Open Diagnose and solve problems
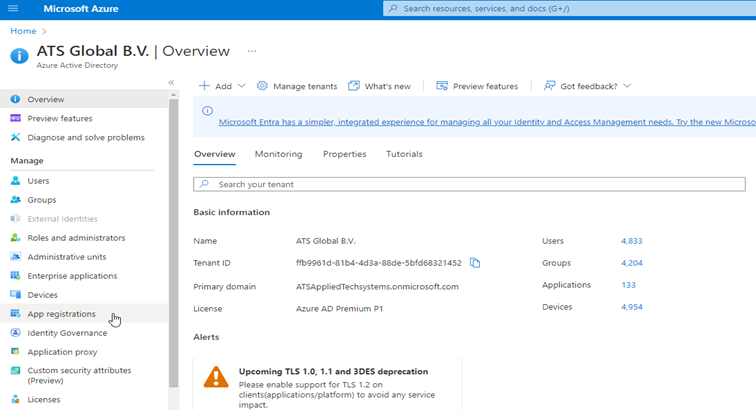 coord(85,138)
